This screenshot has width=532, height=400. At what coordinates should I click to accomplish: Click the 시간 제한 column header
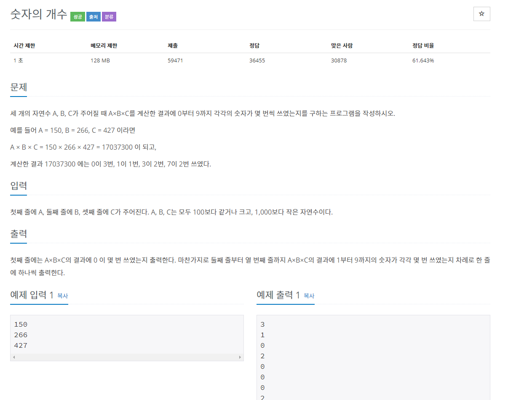click(24, 46)
